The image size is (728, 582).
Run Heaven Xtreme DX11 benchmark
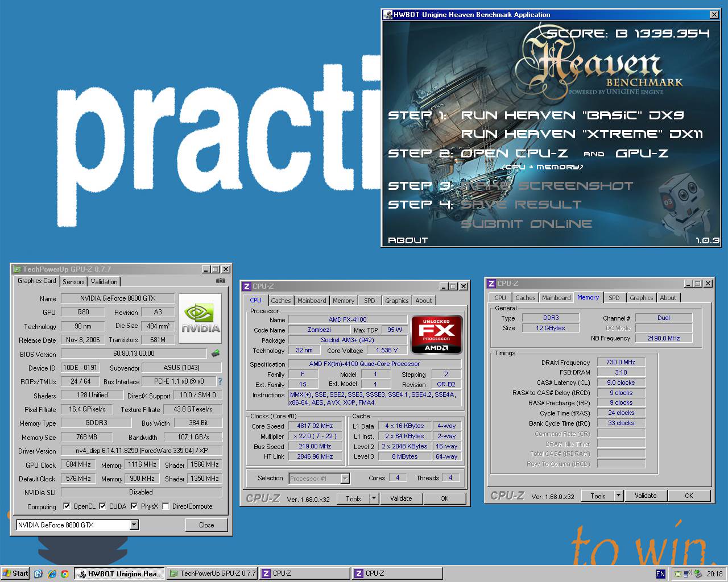582,134
